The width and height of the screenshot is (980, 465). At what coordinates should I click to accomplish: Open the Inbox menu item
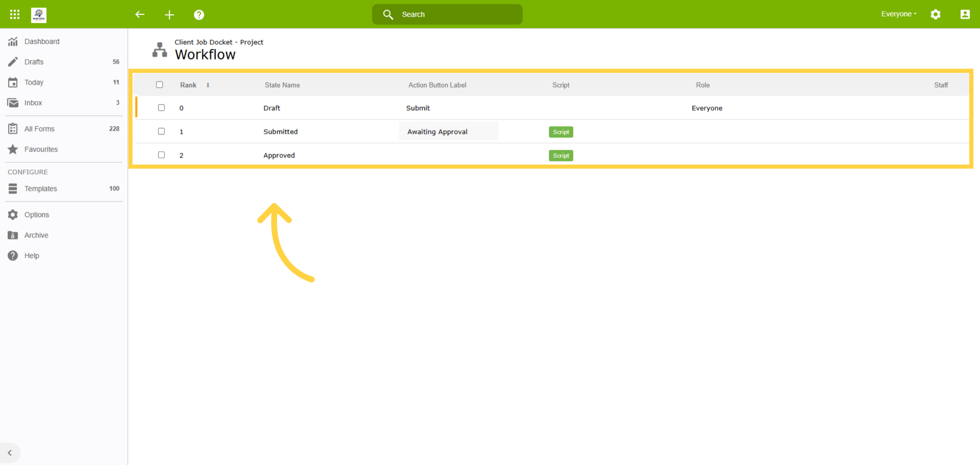coord(64,103)
